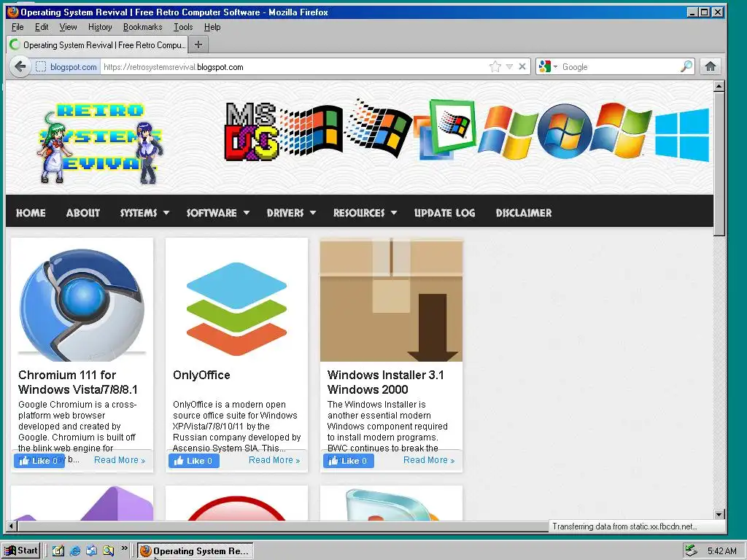This screenshot has width=747, height=560.
Task: Go to the Firefox Home page icon
Action: tap(711, 66)
